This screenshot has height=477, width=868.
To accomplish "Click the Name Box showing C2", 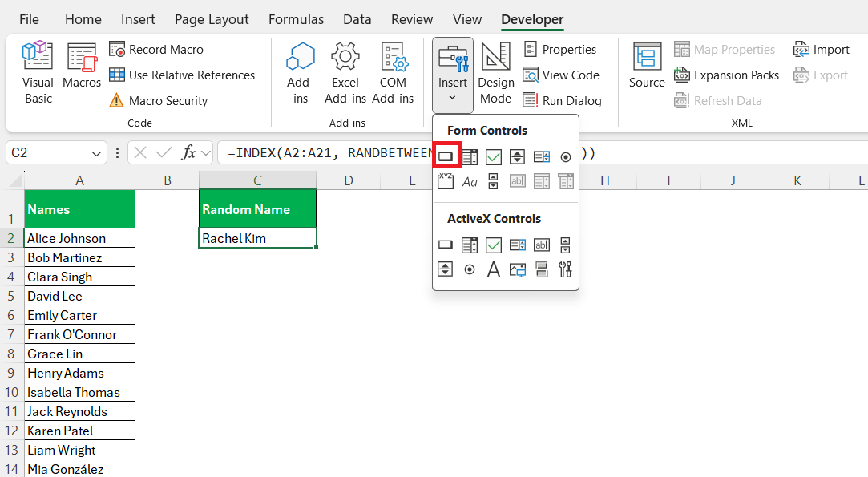I will (x=47, y=153).
